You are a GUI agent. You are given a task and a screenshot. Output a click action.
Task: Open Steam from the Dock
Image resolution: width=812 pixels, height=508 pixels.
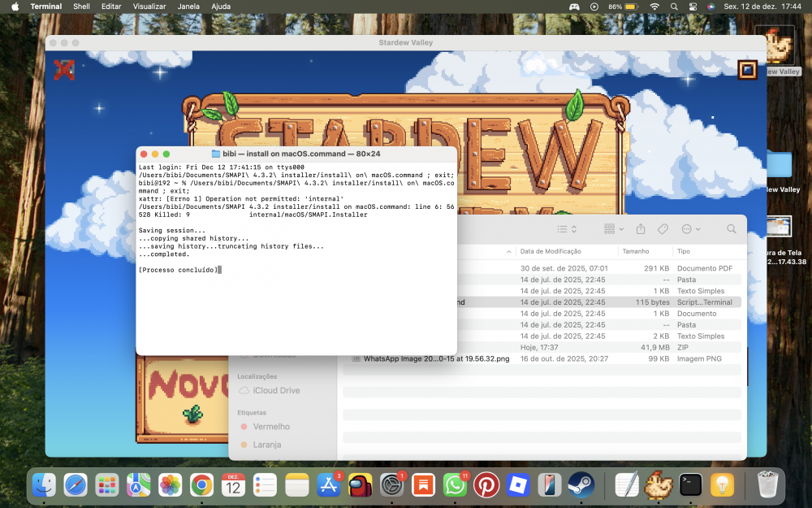pos(581,485)
